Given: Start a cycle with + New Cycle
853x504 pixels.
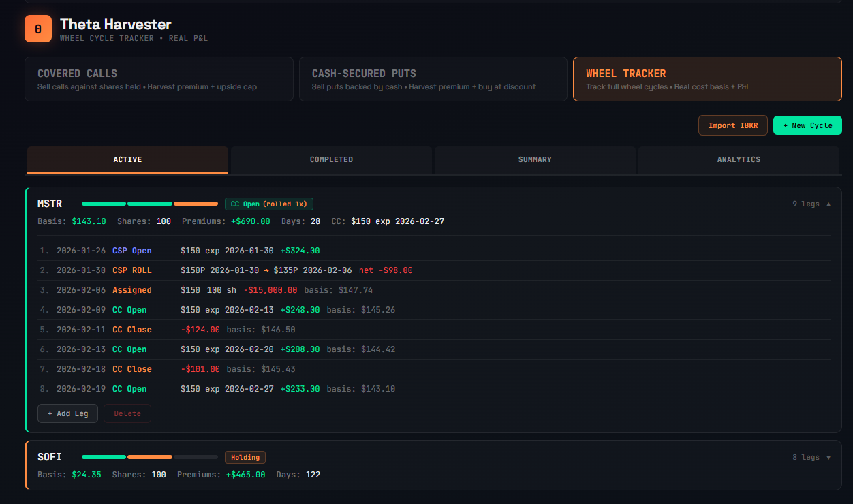Looking at the screenshot, I should pos(807,125).
